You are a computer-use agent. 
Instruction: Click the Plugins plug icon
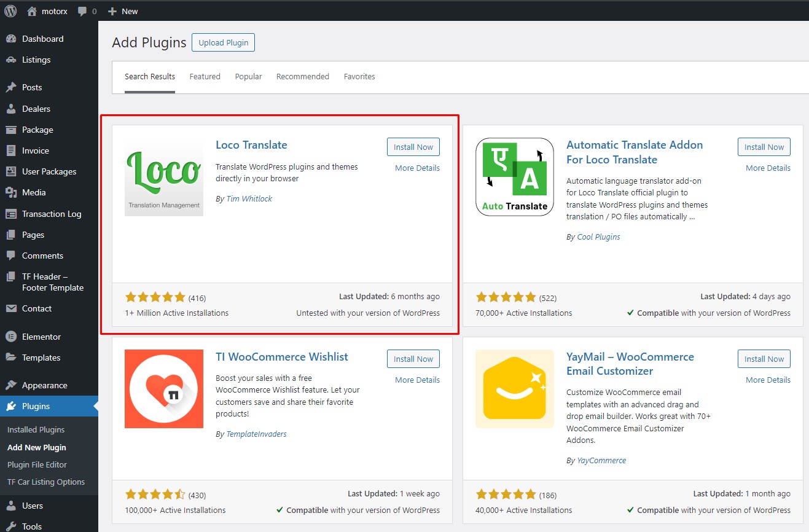point(11,406)
